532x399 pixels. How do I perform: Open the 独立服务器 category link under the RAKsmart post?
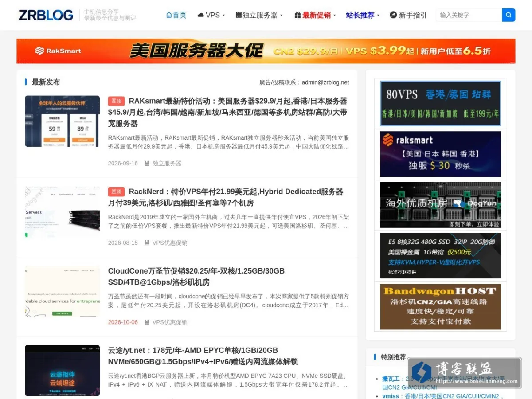[x=167, y=163]
